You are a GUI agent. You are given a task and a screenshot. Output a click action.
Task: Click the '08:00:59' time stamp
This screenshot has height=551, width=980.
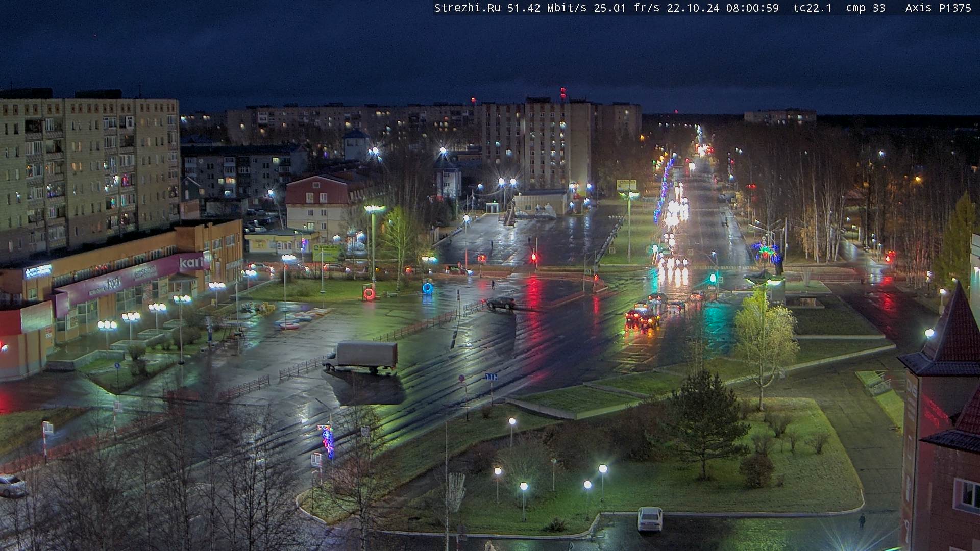tap(752, 8)
